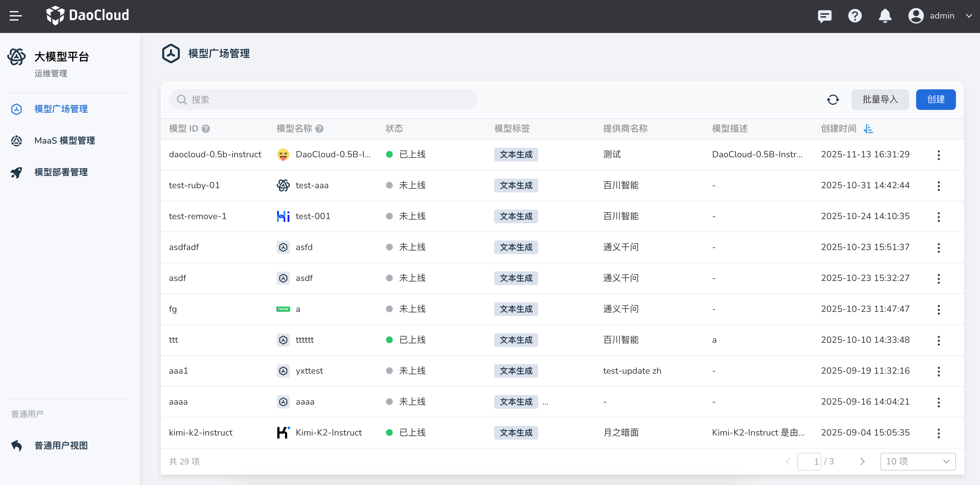Viewport: 980px width, 485px height.
Task: Open more actions for daocloud-0.5b-instruct row
Action: tap(938, 155)
